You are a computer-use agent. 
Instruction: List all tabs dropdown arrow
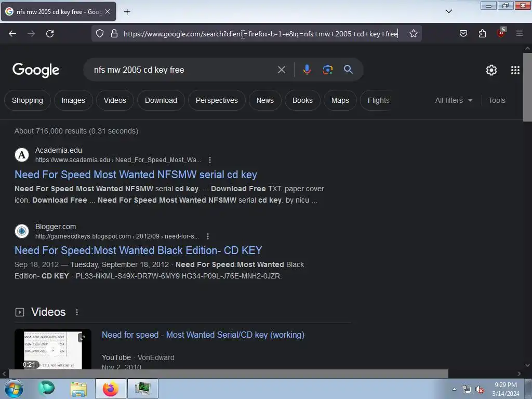(x=448, y=11)
